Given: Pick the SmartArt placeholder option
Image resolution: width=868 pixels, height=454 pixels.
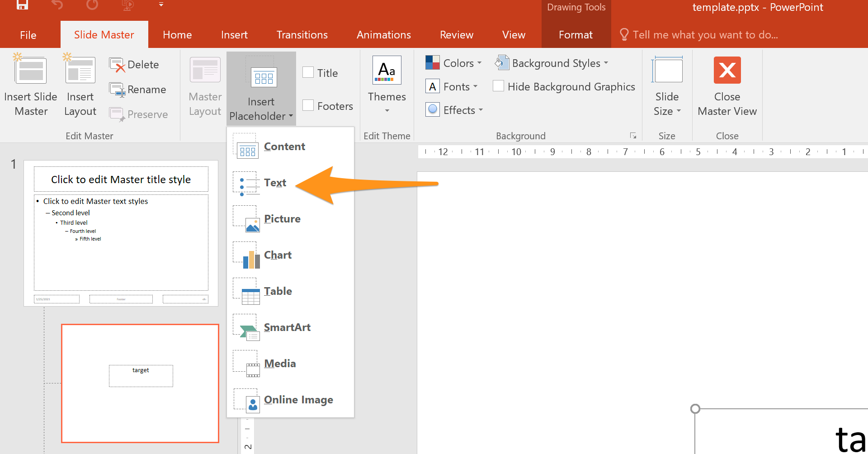Looking at the screenshot, I should (x=287, y=327).
